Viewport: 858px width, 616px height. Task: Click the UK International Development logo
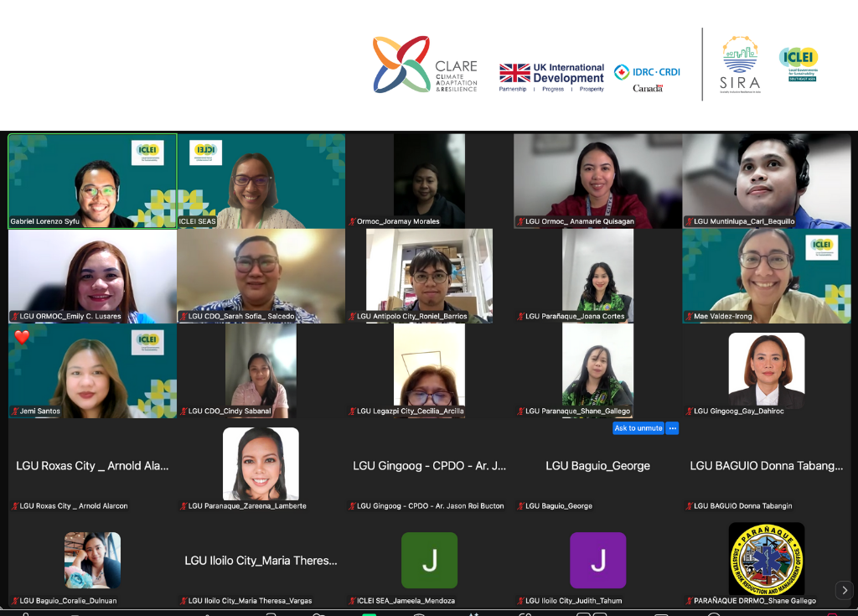[551, 76]
